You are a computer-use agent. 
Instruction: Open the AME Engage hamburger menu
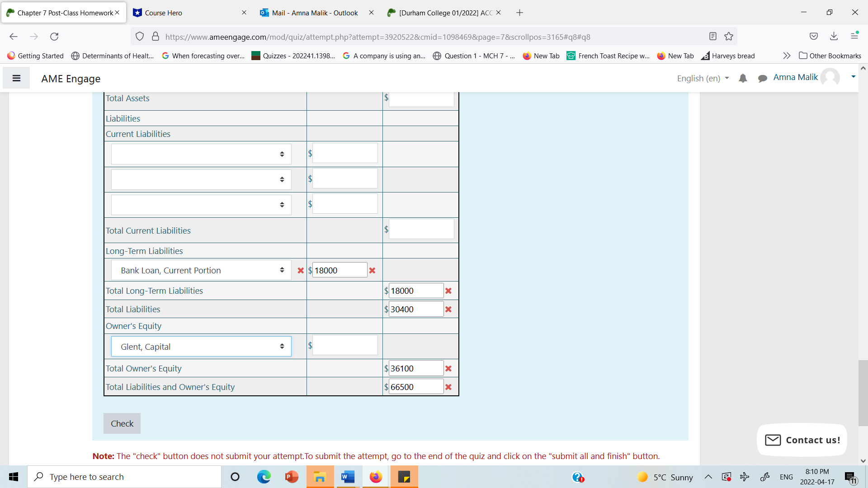16,78
